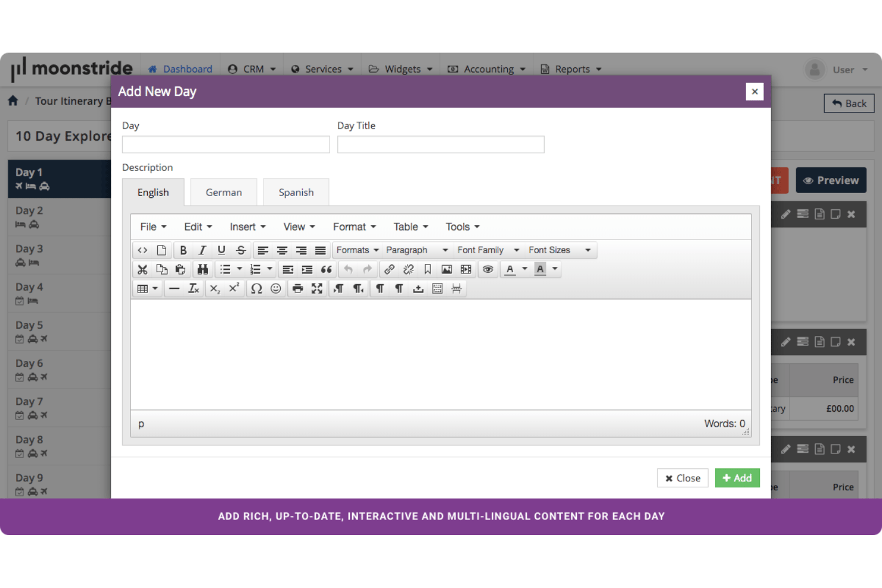Click the undo arrow icon
882x588 pixels.
(x=349, y=269)
